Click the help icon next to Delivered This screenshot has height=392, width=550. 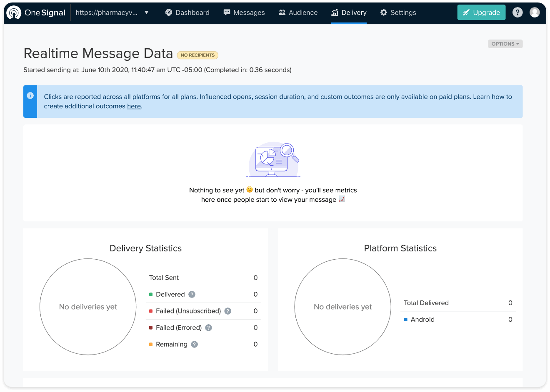tap(192, 295)
